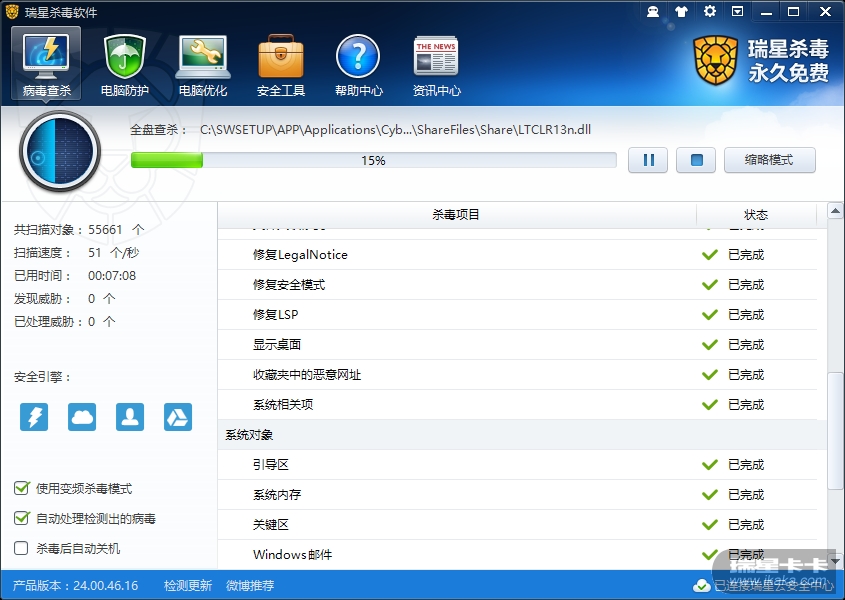Screen dimensions: 845x600
Task: Click the scan list vertical scrollbar thumb
Action: tap(835, 430)
